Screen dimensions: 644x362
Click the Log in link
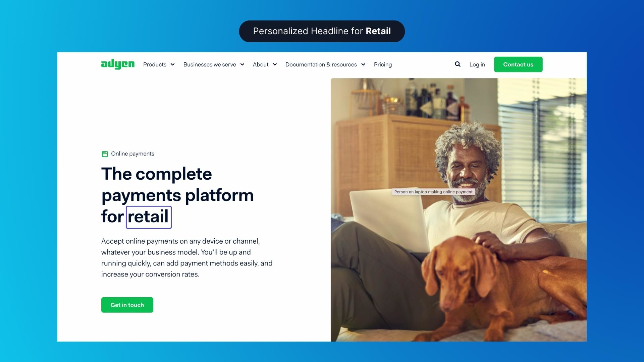pyautogui.click(x=477, y=64)
